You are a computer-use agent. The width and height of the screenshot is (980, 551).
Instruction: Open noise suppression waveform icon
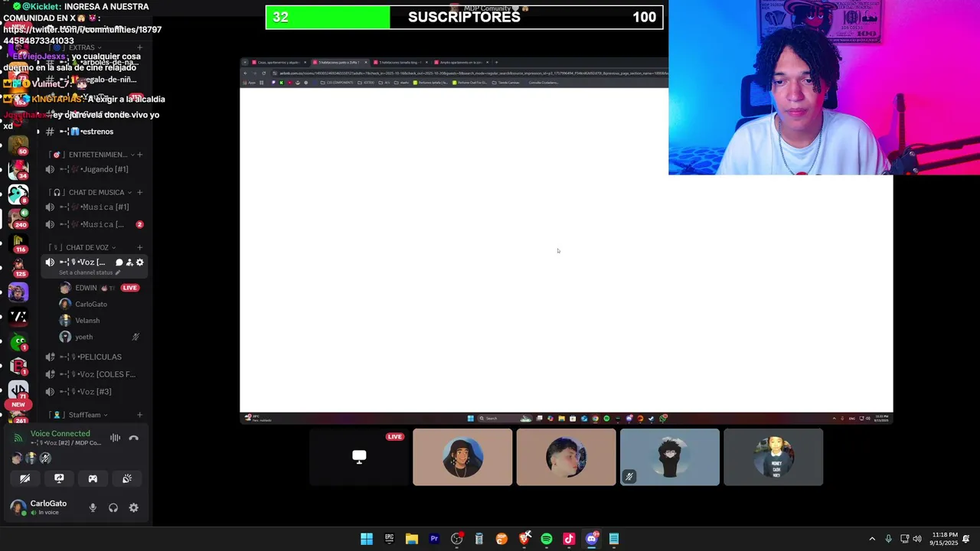tap(115, 438)
